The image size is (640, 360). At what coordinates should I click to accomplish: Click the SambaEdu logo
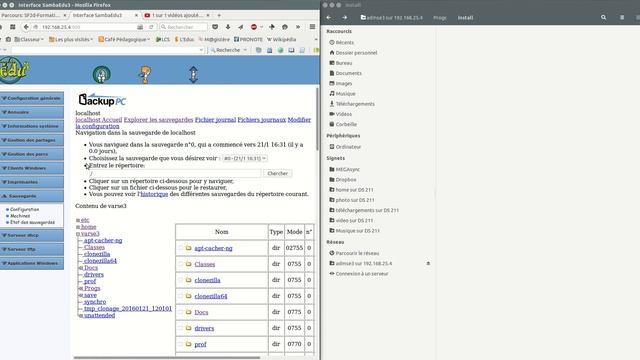13,69
